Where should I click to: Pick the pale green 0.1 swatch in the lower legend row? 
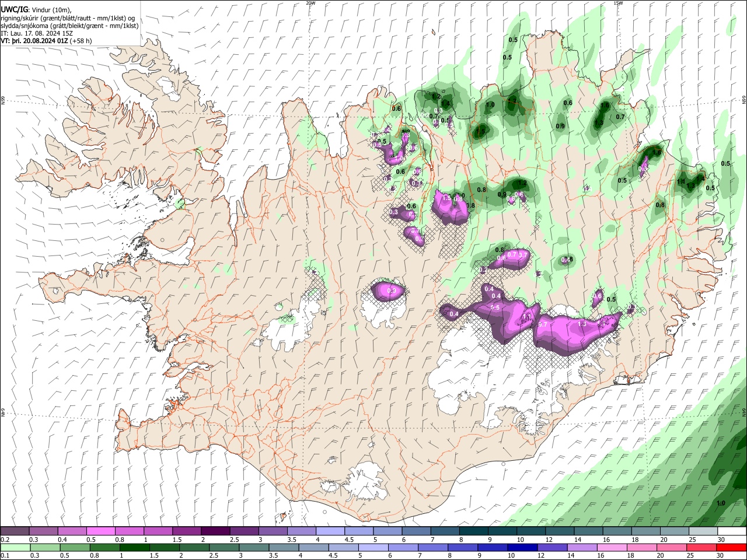pyautogui.click(x=15, y=548)
